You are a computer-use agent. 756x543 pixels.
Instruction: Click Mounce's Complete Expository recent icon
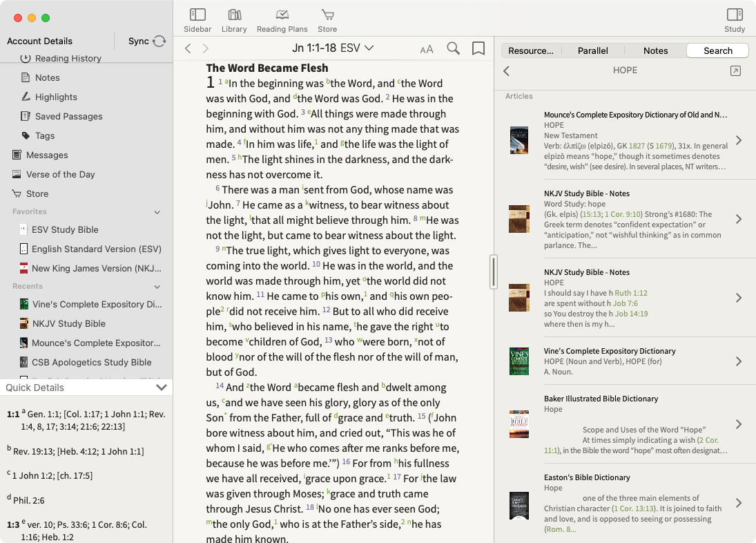pos(23,343)
